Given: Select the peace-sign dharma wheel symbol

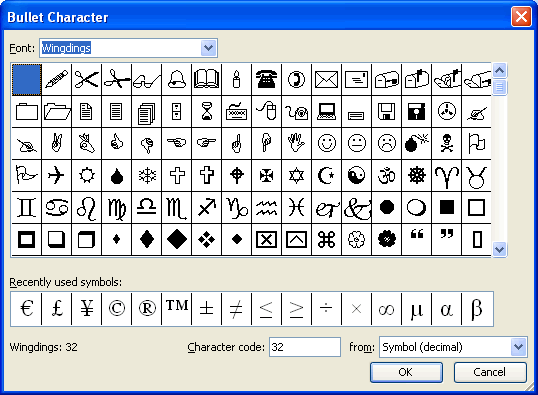Looking at the screenshot, I should pos(417,175).
